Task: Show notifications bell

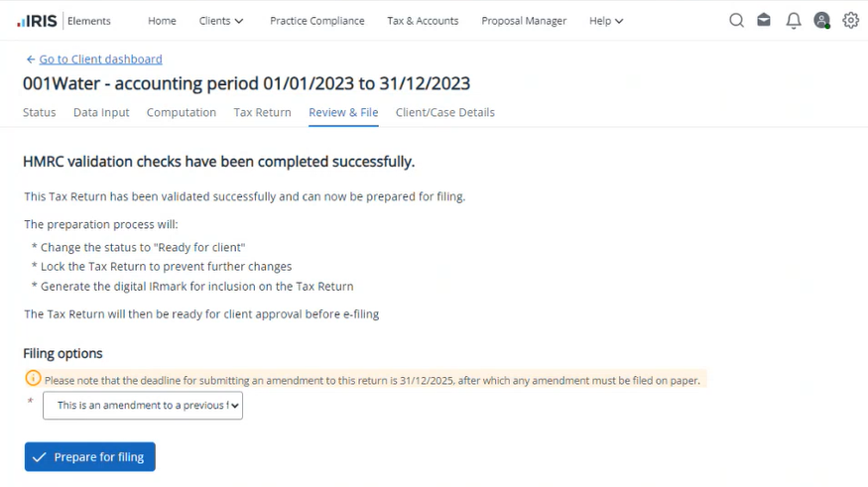Action: click(793, 21)
